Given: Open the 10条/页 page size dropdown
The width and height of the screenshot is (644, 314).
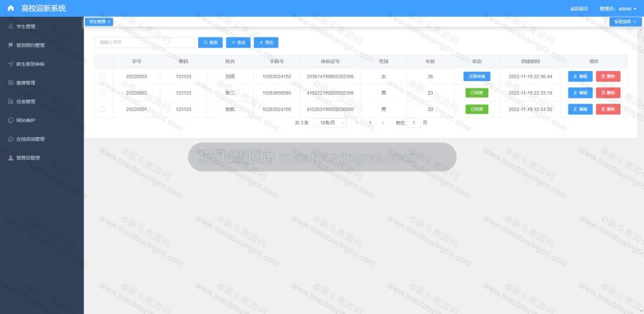Looking at the screenshot, I should tap(330, 123).
